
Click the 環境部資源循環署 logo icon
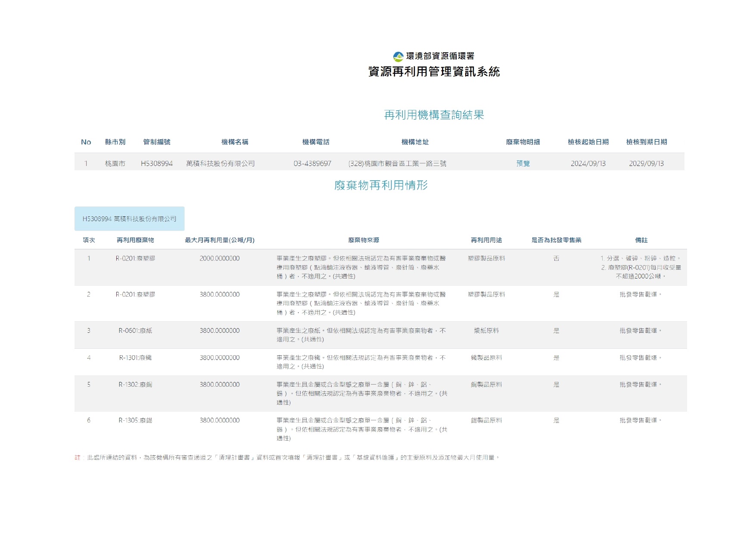(398, 56)
